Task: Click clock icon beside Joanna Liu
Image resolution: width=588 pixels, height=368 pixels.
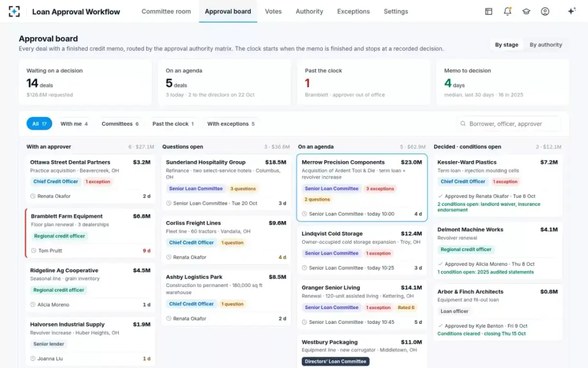Action: point(33,359)
